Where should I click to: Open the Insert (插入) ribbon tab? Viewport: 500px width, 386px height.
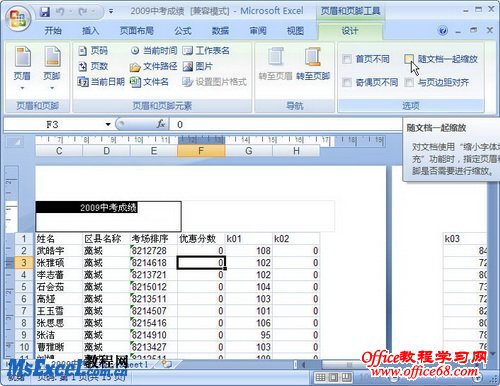click(91, 31)
